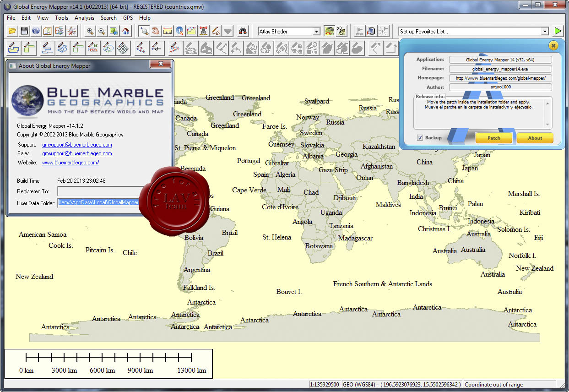
Task: Open the View menu
Action: click(43, 18)
